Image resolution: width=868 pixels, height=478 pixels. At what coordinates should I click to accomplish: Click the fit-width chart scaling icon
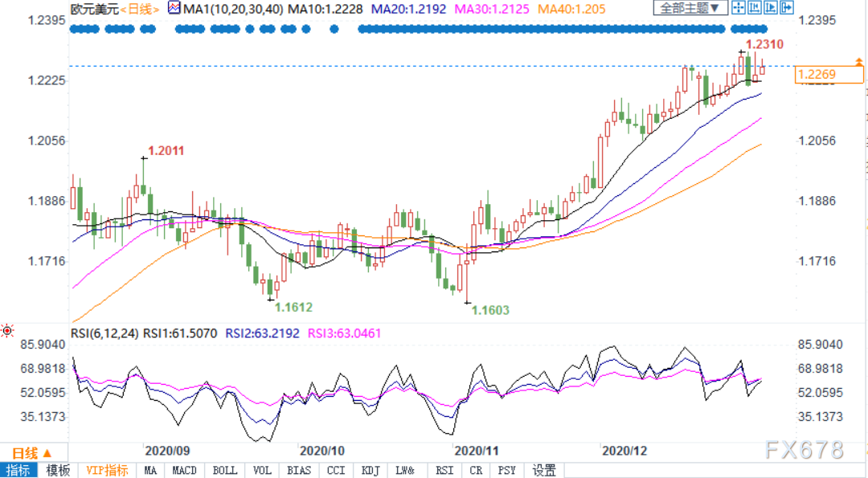[x=753, y=8]
